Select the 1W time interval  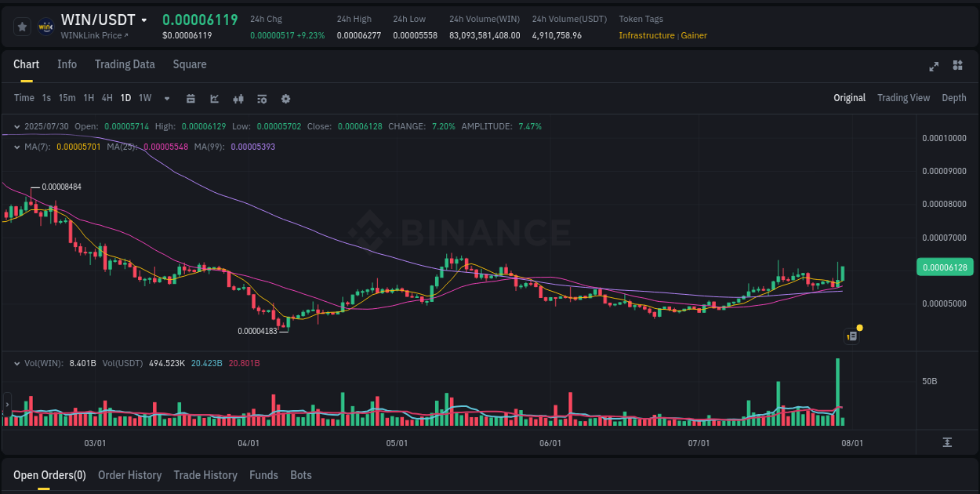coord(144,98)
